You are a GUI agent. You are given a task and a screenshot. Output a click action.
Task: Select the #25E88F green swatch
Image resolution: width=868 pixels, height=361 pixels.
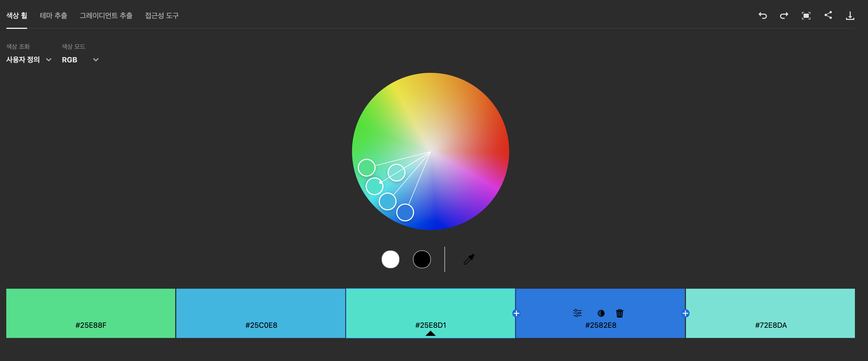[91, 313]
